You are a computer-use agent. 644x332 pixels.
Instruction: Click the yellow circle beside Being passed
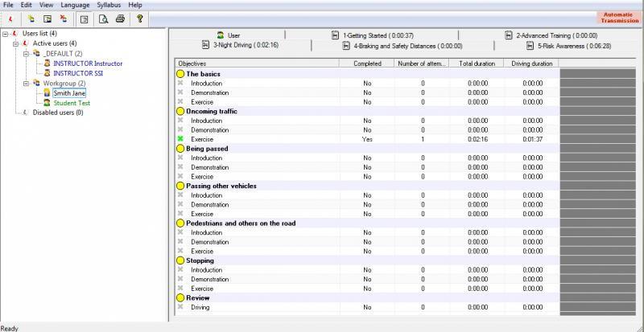180,149
